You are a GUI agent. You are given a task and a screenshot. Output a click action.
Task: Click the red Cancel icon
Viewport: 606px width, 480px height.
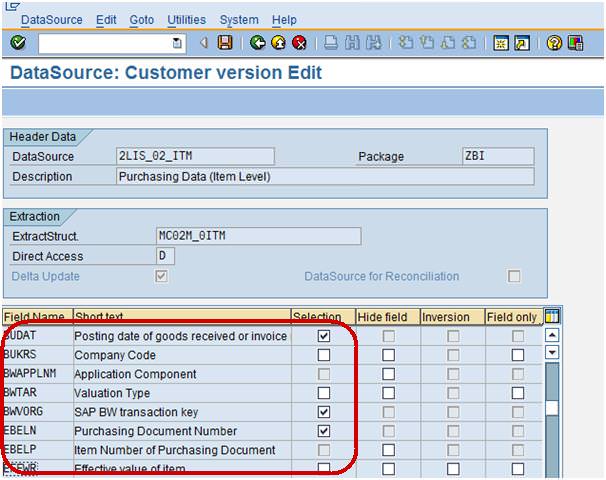pyautogui.click(x=298, y=43)
